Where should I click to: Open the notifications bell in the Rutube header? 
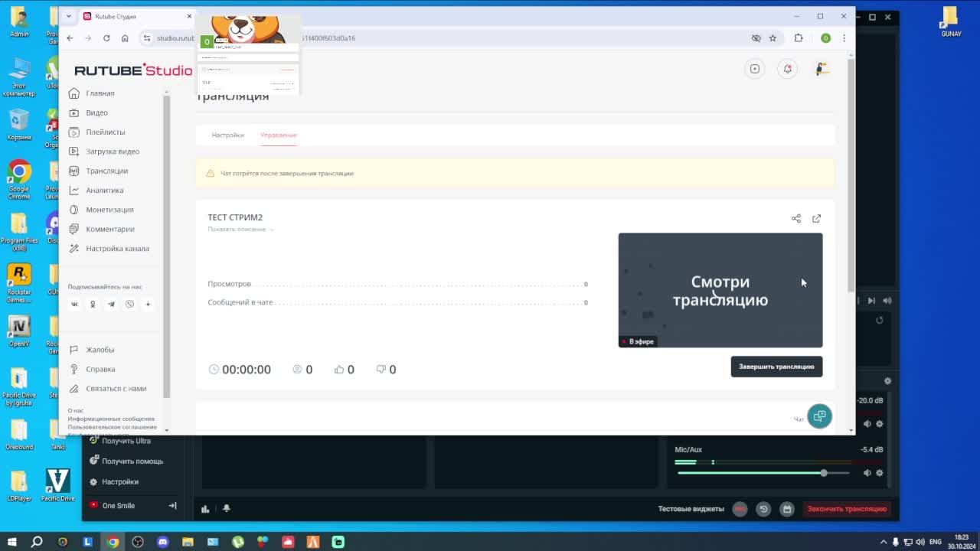click(x=788, y=69)
